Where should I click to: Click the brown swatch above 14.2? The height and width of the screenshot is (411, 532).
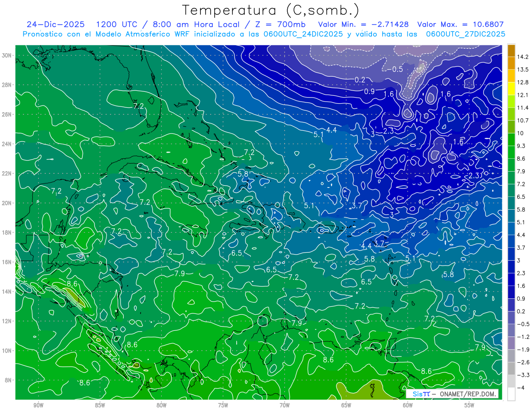point(511,51)
